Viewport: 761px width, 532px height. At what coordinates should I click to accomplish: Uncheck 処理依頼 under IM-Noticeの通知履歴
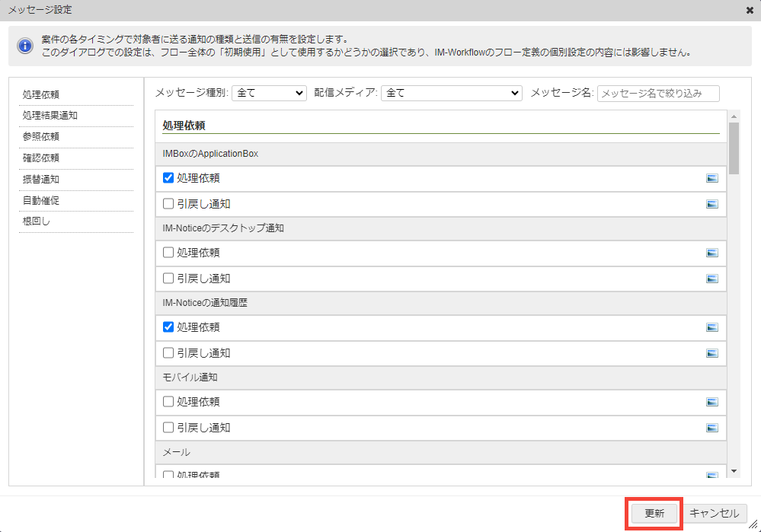tap(168, 327)
